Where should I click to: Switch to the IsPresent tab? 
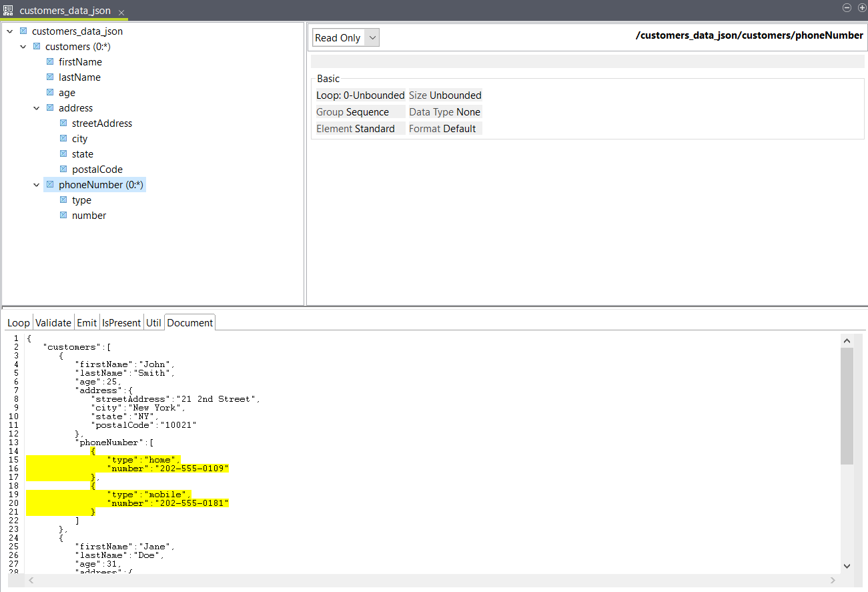tap(121, 322)
